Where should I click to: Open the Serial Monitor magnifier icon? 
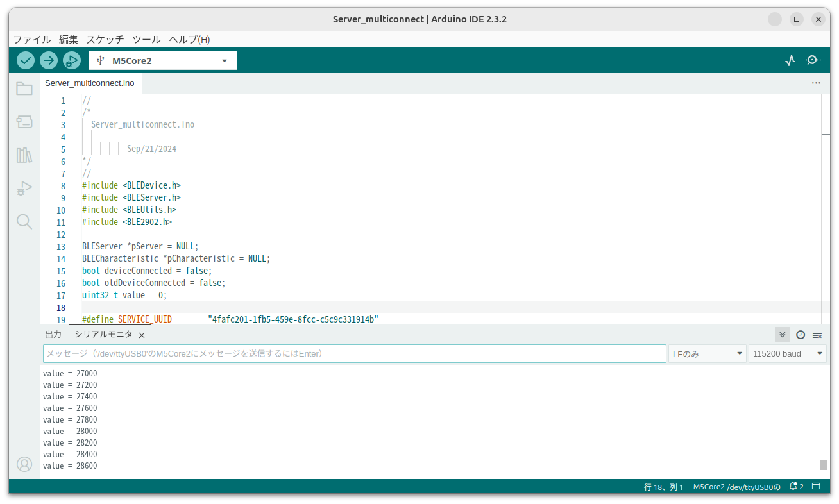click(813, 60)
